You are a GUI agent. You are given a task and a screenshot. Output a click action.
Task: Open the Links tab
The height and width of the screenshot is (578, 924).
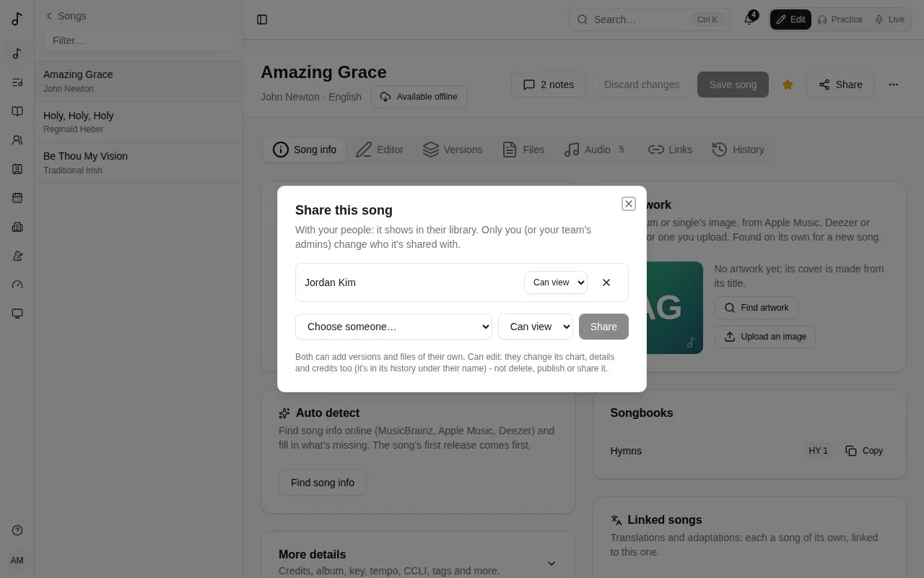pos(670,150)
